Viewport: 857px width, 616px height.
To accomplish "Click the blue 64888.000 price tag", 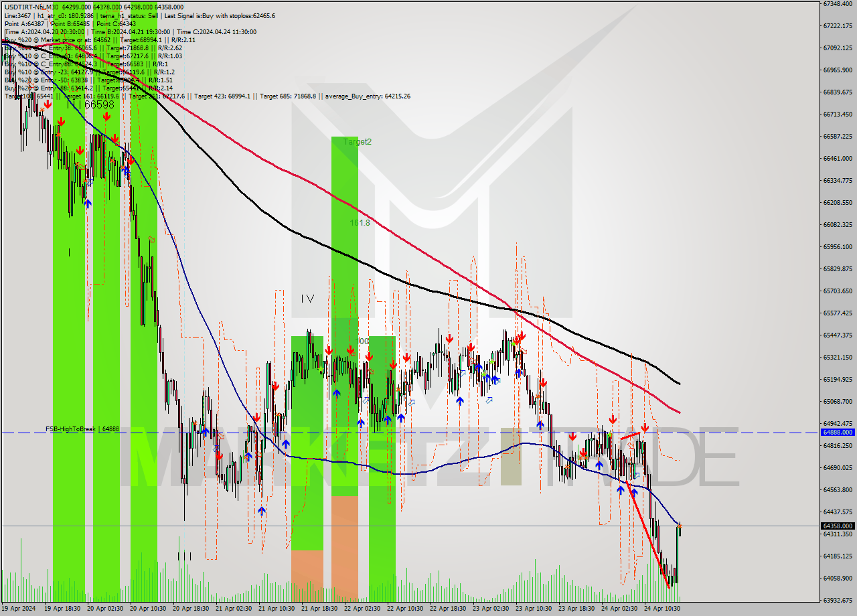I will coord(837,433).
